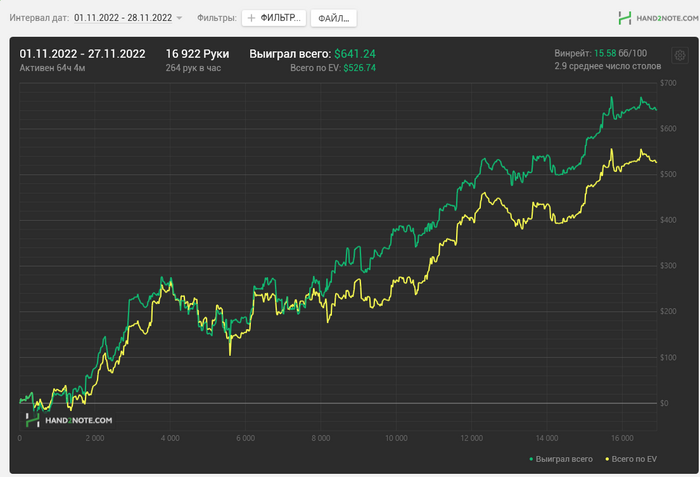
Task: Click the plus icon on the ФИЛЬТР button
Action: pyautogui.click(x=251, y=18)
